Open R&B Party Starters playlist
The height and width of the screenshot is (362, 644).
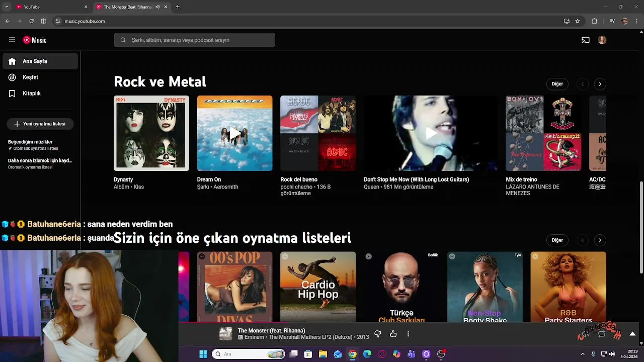[x=568, y=287]
